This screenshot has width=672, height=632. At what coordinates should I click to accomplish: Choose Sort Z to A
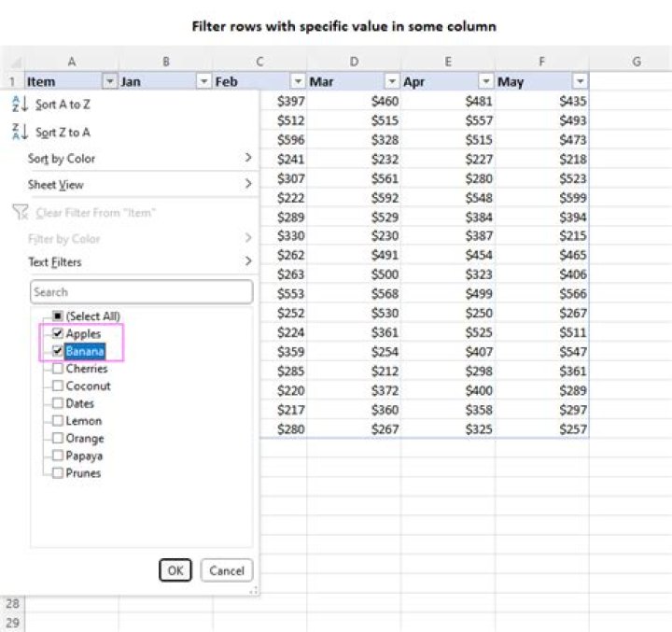point(63,132)
